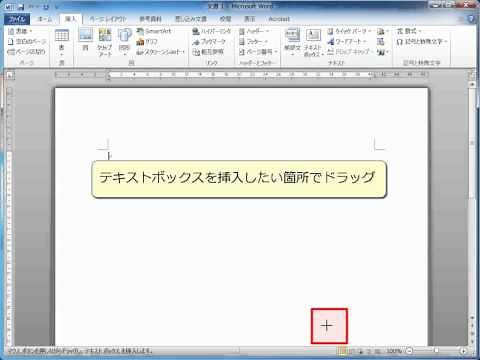
Task: Insert Date and Time
Action: coord(381,41)
